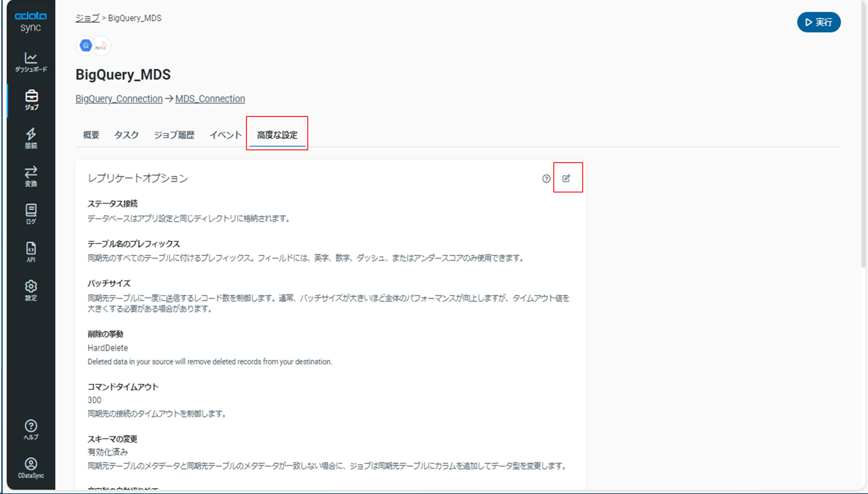The image size is (868, 494).
Task: Click the BigQuery_MDS breadcrumb text
Action: click(135, 18)
